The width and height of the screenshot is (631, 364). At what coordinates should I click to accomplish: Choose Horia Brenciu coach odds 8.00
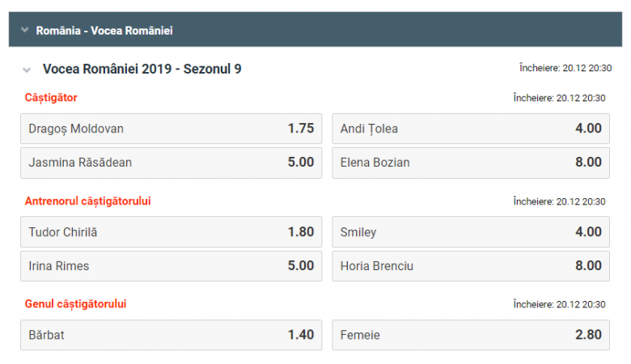point(471,266)
